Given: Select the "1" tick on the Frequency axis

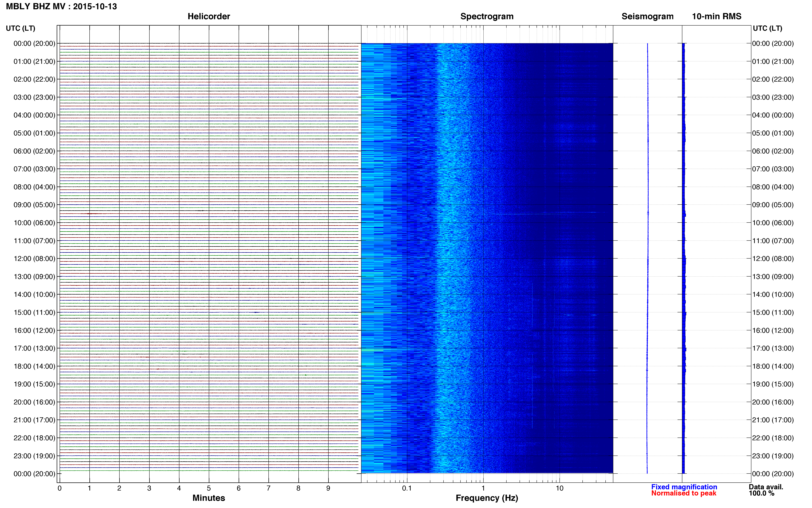Looking at the screenshot, I should pyautogui.click(x=483, y=488).
